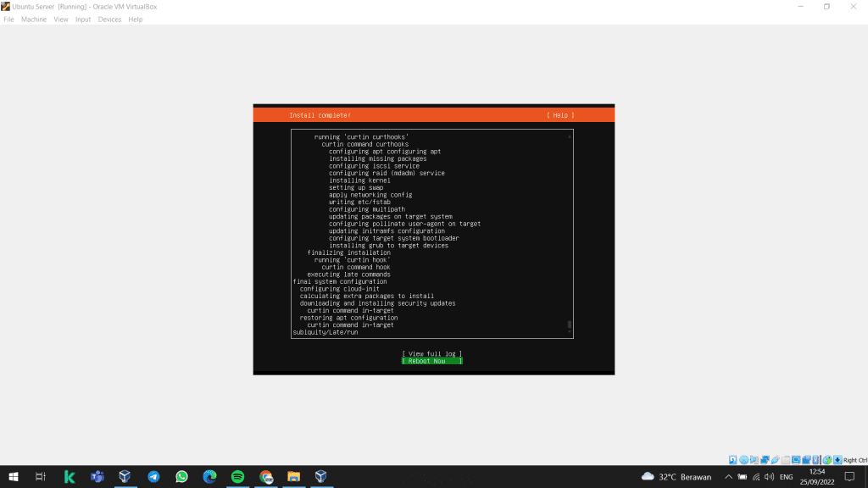Image resolution: width=868 pixels, height=488 pixels.
Task: Open Microsoft Teams from the taskbar
Action: [x=97, y=477]
